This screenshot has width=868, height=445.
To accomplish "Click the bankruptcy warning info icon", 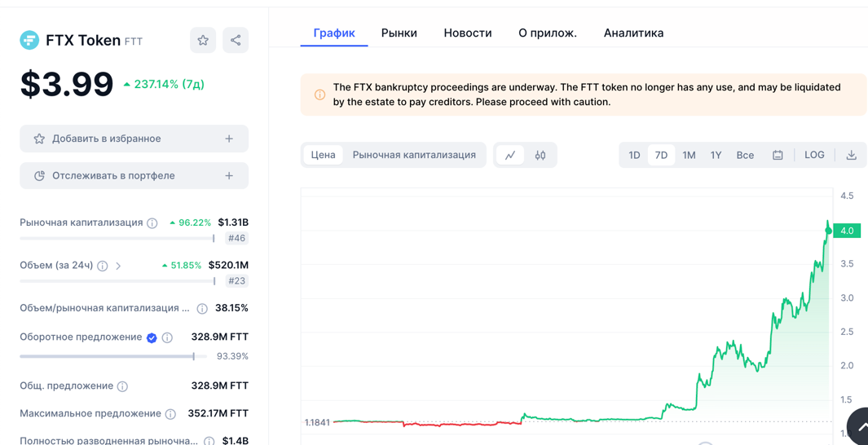I will click(x=319, y=95).
